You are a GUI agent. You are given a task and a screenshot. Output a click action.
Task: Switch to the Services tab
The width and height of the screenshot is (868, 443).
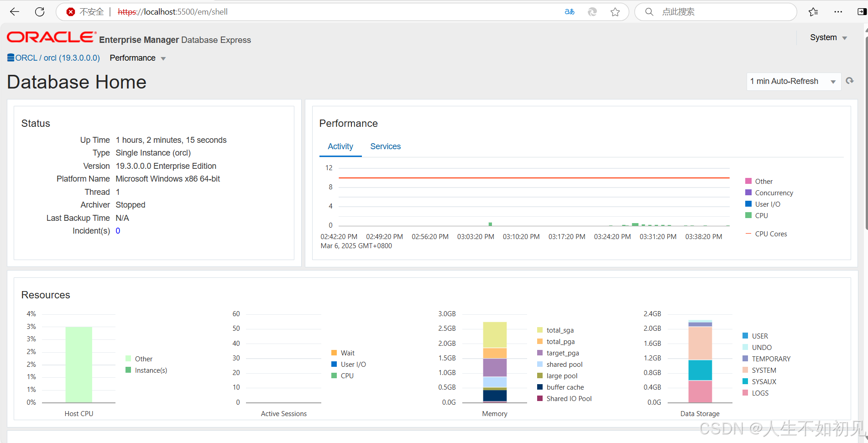tap(386, 146)
